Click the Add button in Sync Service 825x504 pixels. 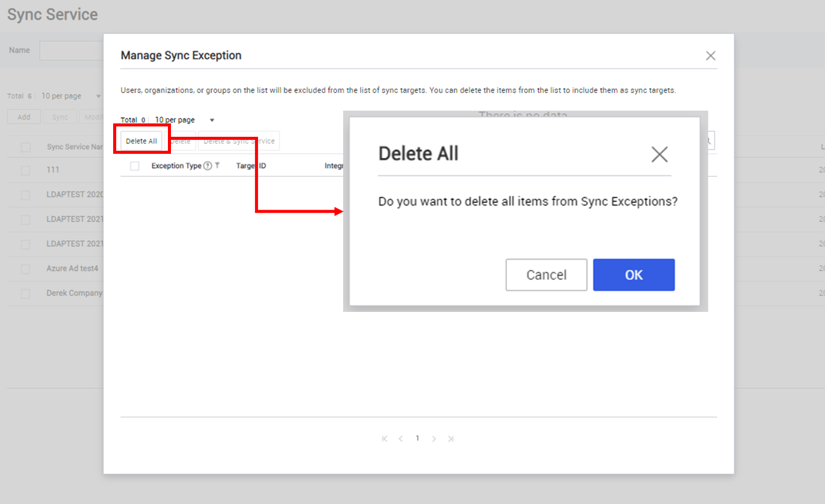(24, 117)
